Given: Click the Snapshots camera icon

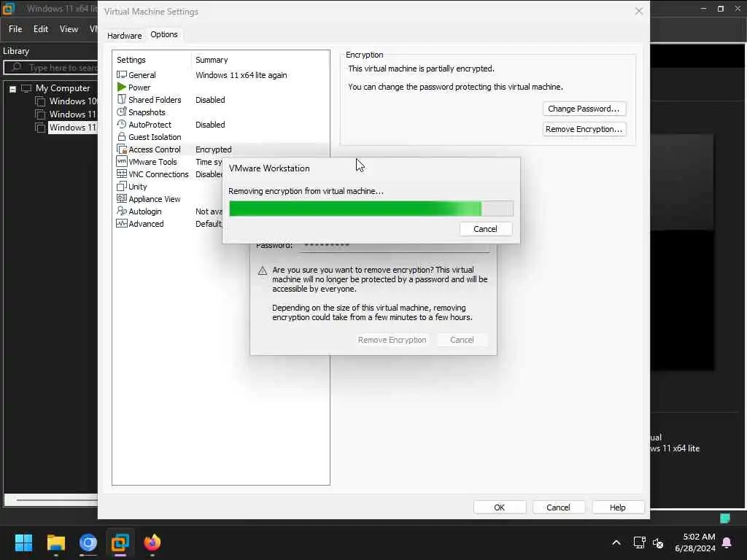Looking at the screenshot, I should (122, 112).
